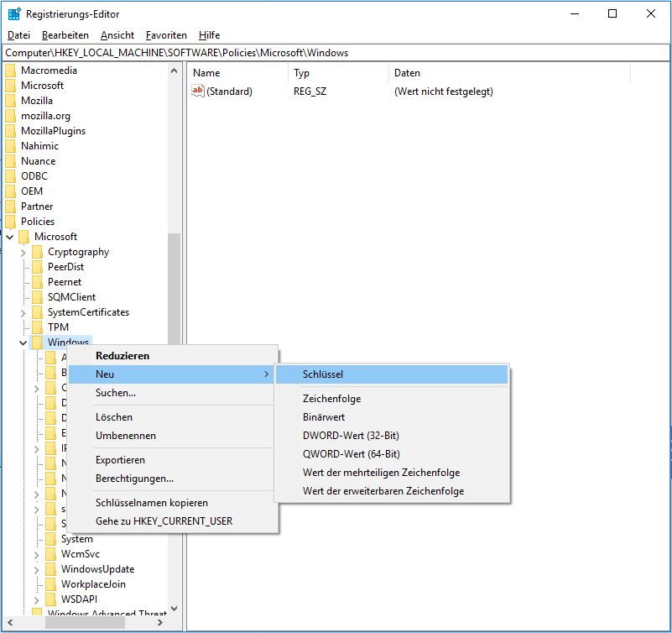The height and width of the screenshot is (633, 672).
Task: Create a new Zeichenfolge value
Action: pyautogui.click(x=392, y=399)
